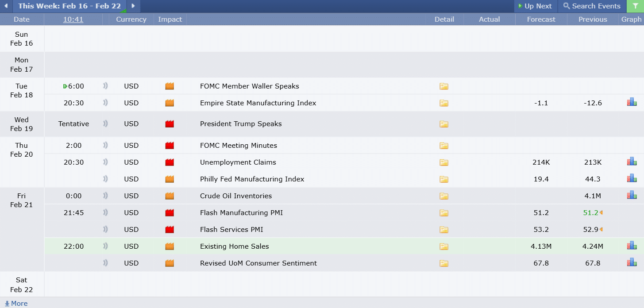Click revised previous arrow for Flash Manufacturing PMI
The width and height of the screenshot is (644, 308).
point(601,213)
